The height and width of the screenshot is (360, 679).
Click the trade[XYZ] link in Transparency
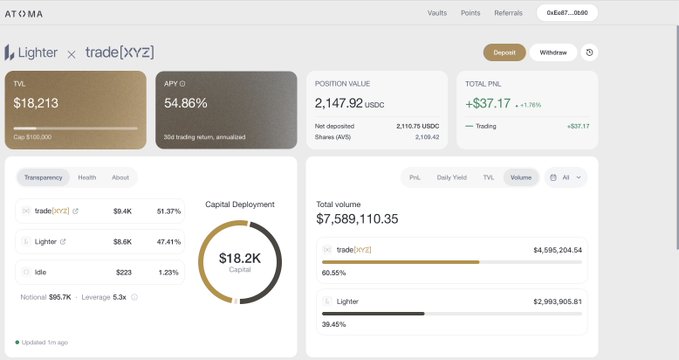(52, 211)
